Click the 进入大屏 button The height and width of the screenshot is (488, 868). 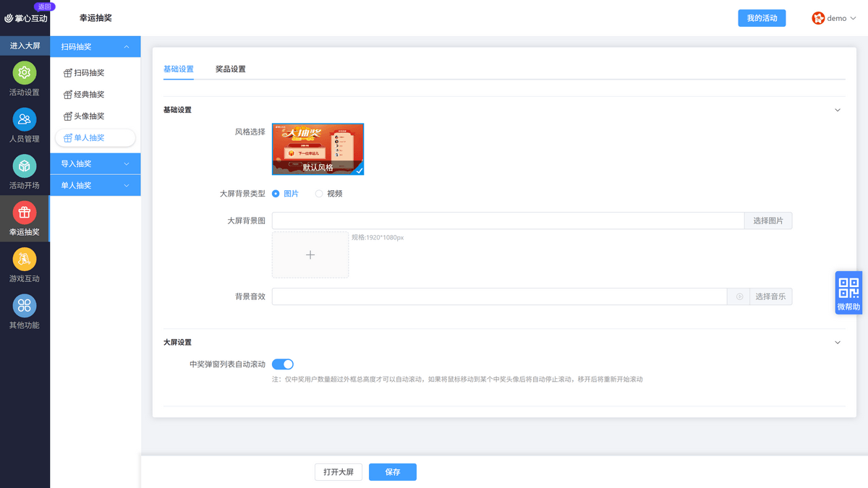tap(25, 46)
